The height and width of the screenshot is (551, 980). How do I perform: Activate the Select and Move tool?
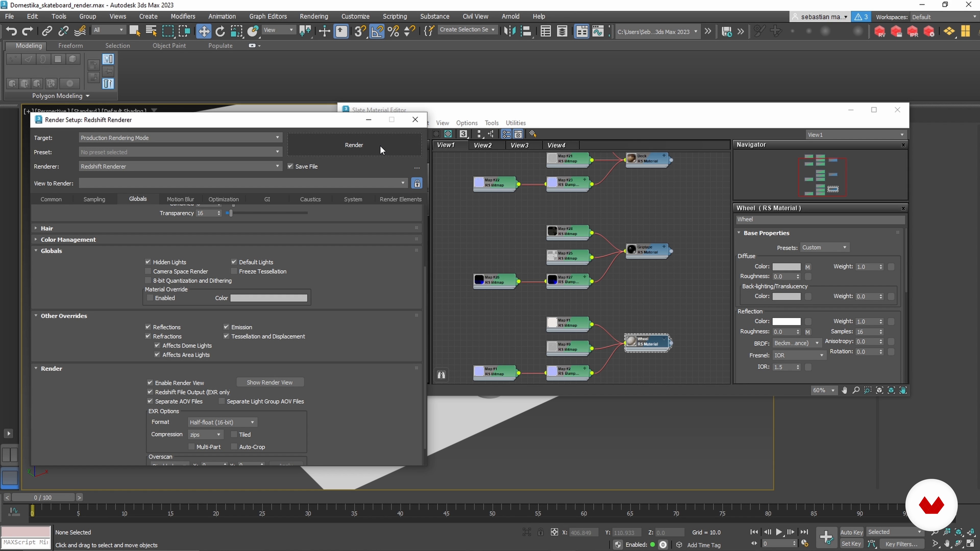point(204,31)
